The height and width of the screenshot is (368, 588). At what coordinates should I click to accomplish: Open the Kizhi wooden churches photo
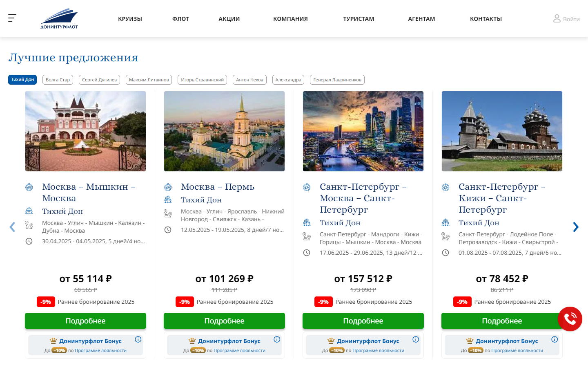pyautogui.click(x=502, y=131)
